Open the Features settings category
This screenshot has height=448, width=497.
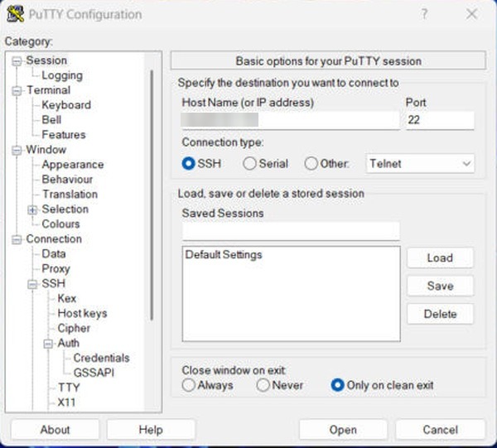click(x=64, y=135)
